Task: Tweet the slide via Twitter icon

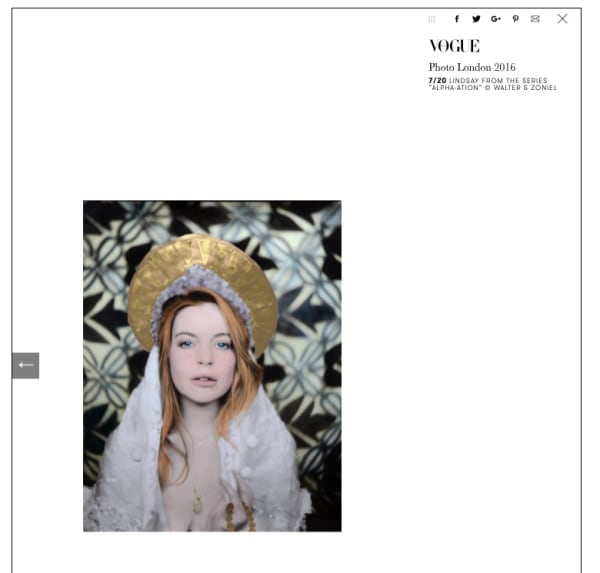Action: pyautogui.click(x=476, y=19)
